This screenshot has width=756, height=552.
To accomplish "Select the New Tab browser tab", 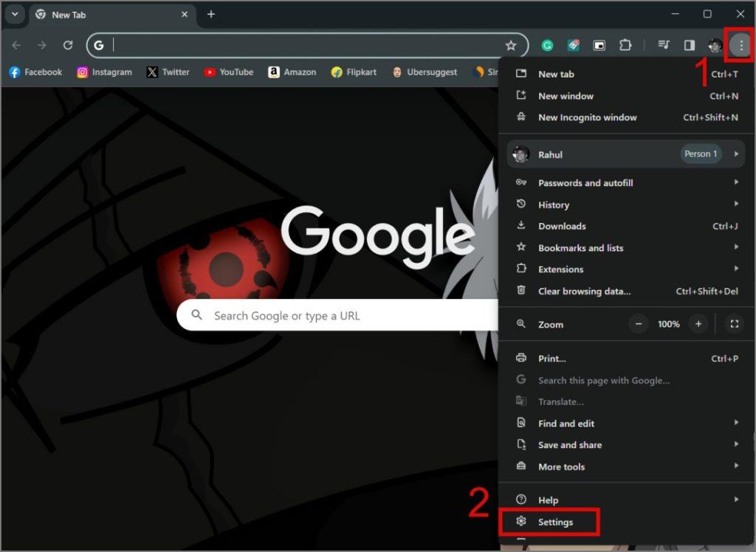I will (112, 15).
